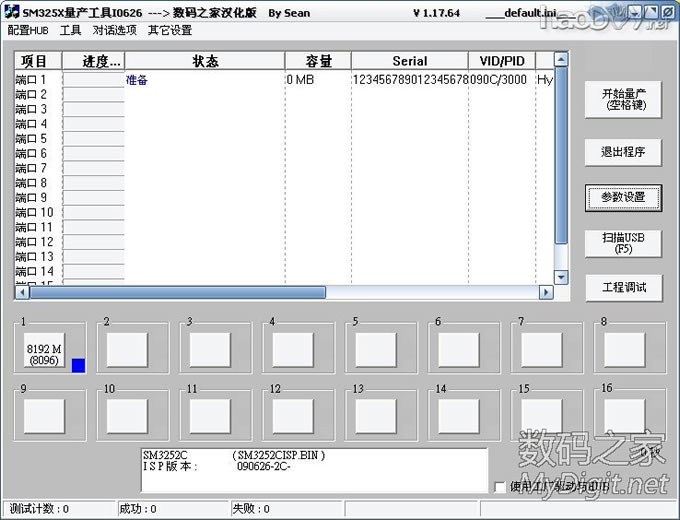Select port slot 12 box
Image resolution: width=680 pixels, height=520 pixels.
pos(293,415)
